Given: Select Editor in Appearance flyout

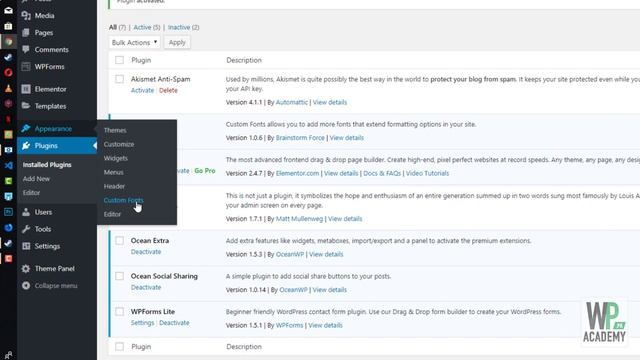Looking at the screenshot, I should pos(112,214).
